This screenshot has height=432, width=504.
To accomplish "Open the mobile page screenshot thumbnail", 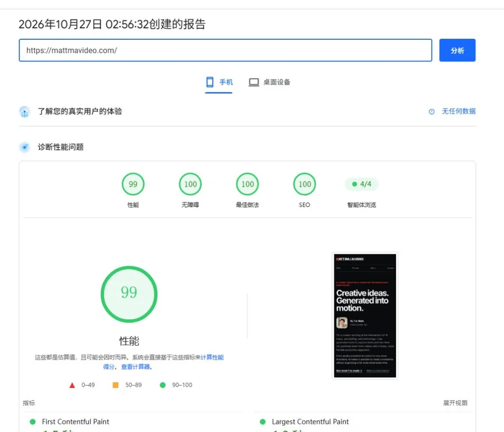I will pos(365,315).
